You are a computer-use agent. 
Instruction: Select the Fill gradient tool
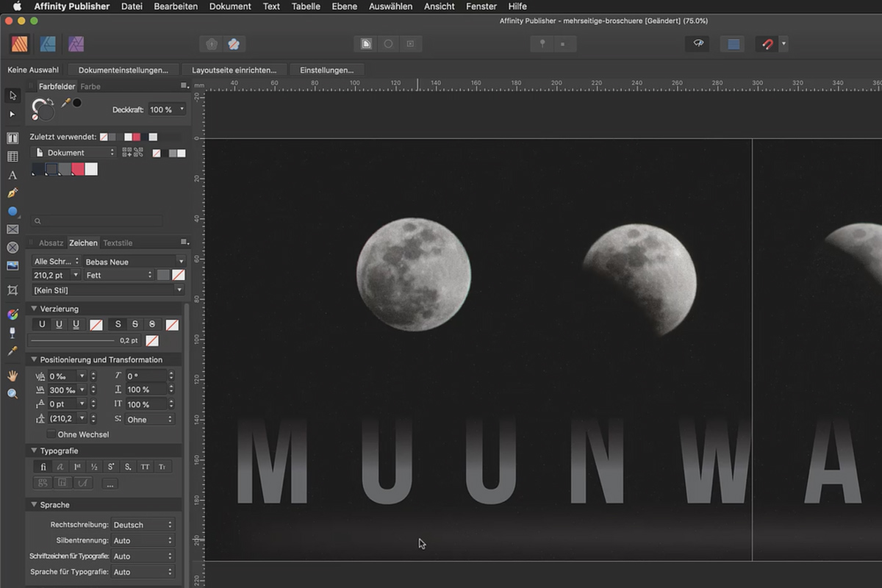pos(12,315)
